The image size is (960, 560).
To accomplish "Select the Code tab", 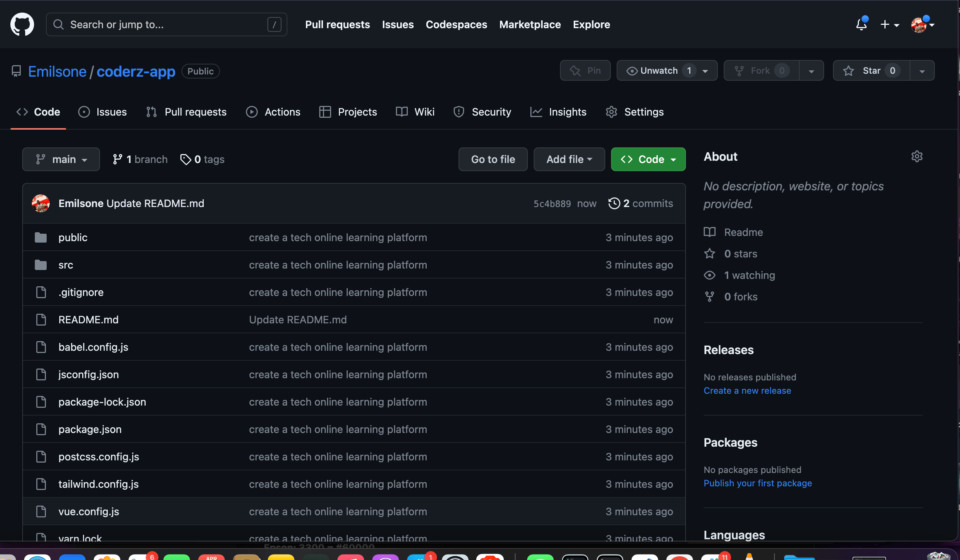I will [x=38, y=112].
